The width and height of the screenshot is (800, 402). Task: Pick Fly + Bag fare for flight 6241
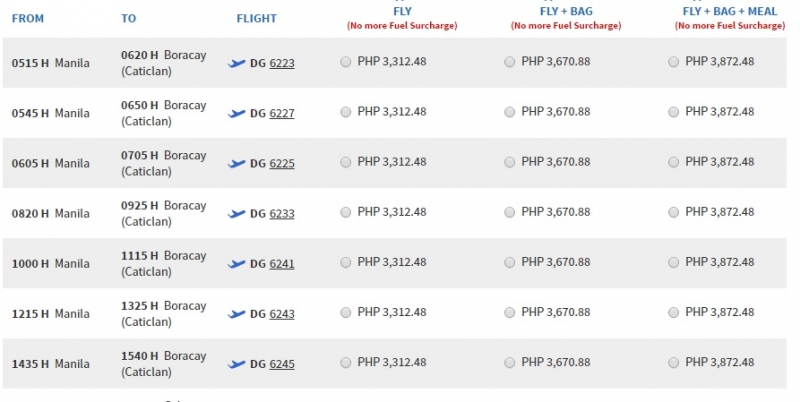[510, 262]
